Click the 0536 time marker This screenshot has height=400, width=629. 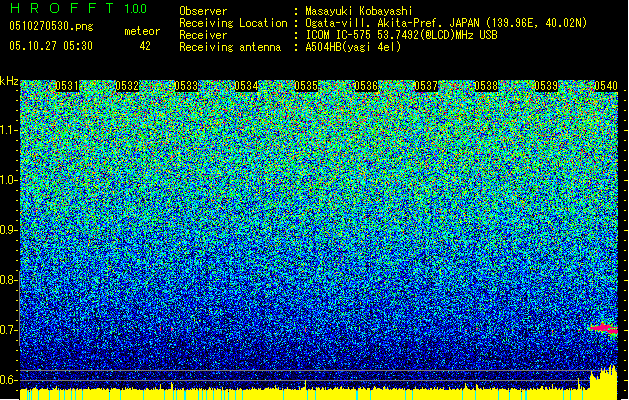366,86
